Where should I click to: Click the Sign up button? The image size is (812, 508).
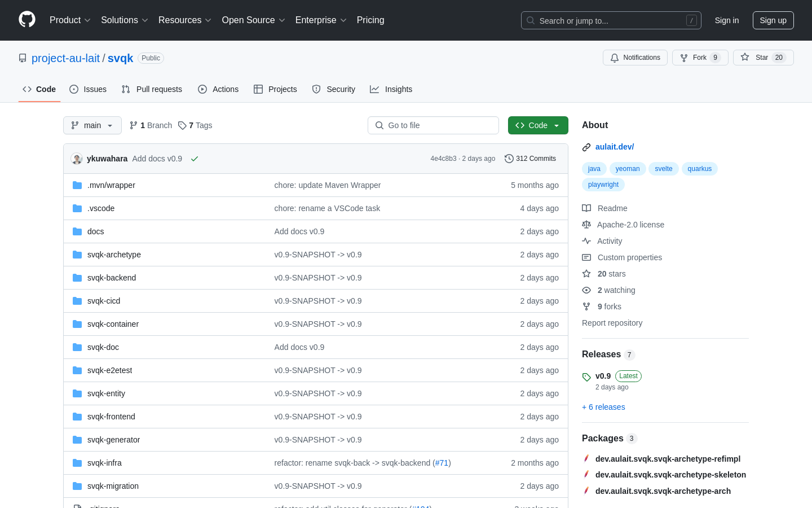click(x=773, y=20)
